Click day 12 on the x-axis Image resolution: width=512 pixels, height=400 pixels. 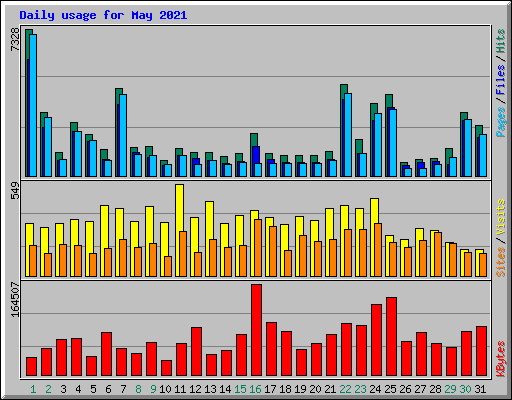point(195,389)
